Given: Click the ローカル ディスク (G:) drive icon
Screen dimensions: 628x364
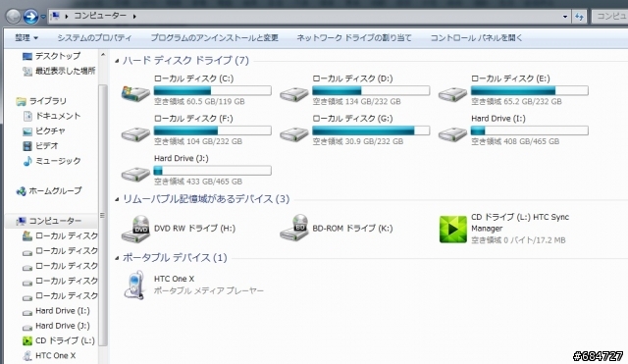Looking at the screenshot, I should pos(294,133).
